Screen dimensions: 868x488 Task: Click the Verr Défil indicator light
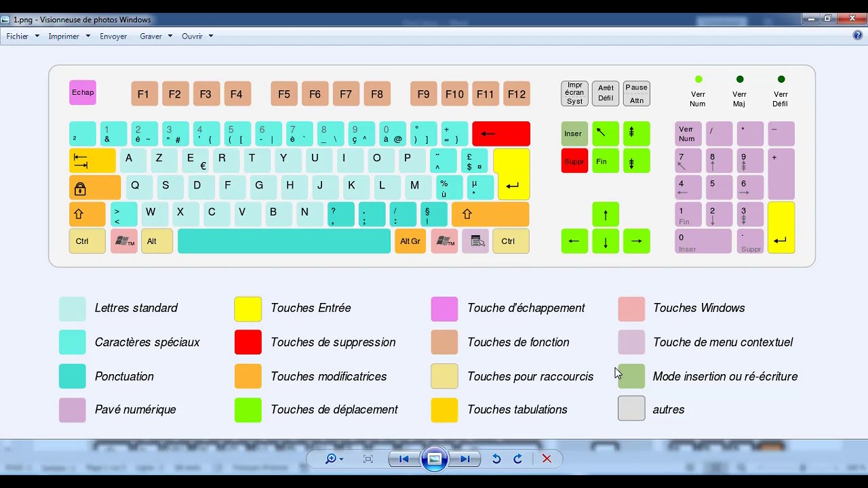pyautogui.click(x=781, y=79)
